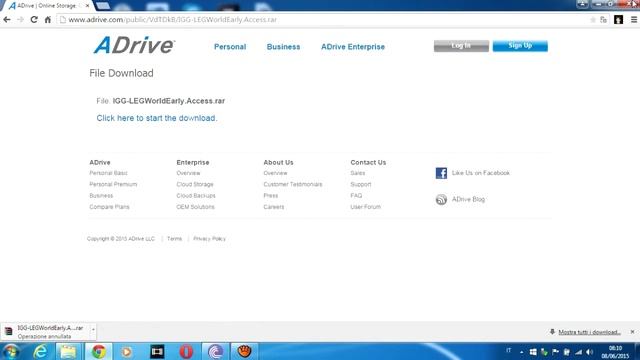
Task: Open File Explorer from the taskbar
Action: [x=68, y=351]
